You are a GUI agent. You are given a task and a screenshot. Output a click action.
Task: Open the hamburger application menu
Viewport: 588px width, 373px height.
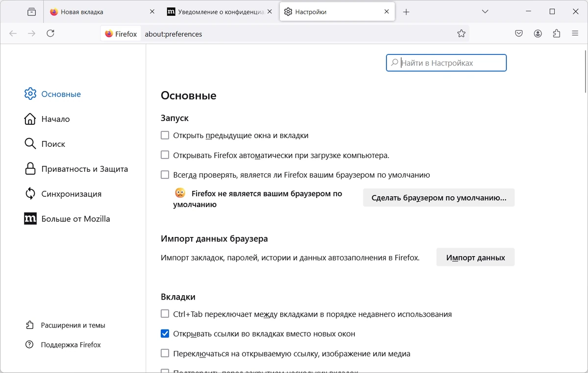pos(575,34)
